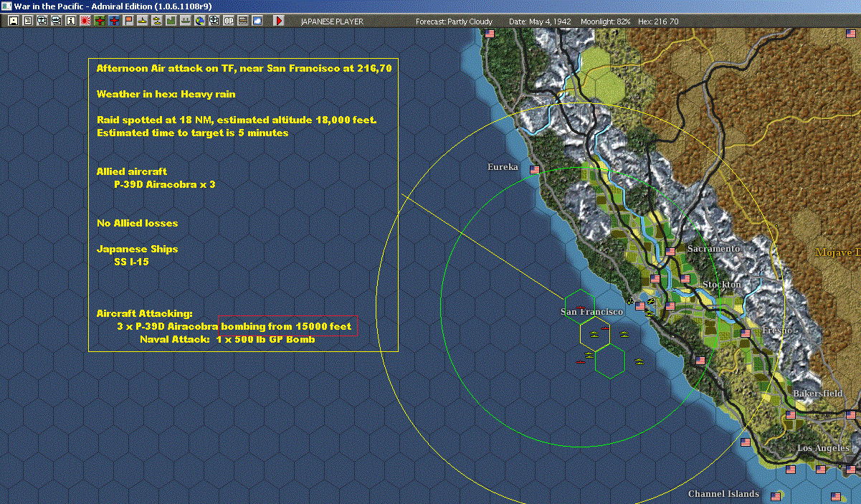
Task: Click US flag marker beside Eureka
Action: click(x=534, y=170)
